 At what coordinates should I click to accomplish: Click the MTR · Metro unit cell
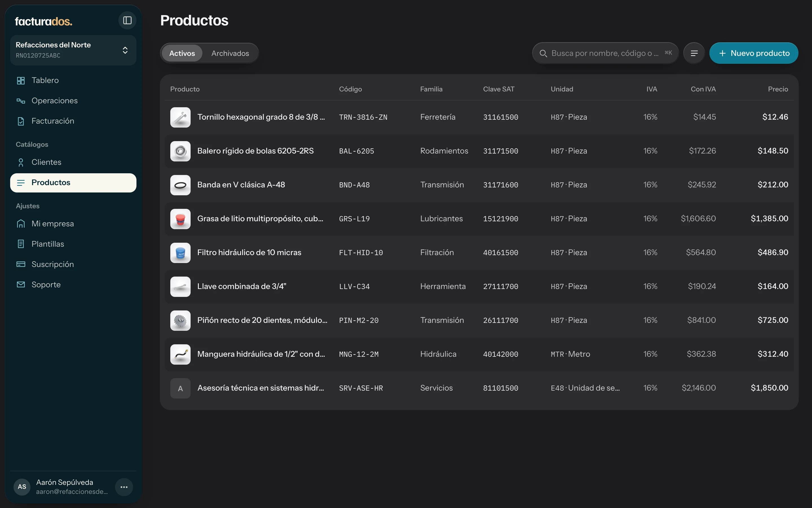pyautogui.click(x=570, y=354)
